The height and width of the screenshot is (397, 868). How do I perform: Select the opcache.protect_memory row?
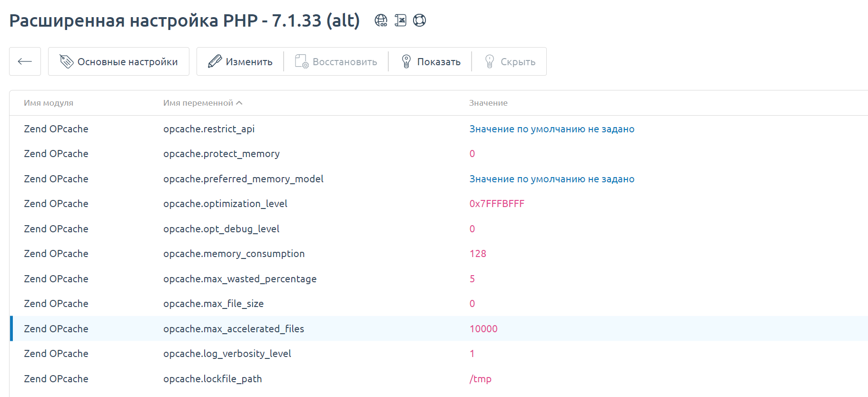pos(221,154)
